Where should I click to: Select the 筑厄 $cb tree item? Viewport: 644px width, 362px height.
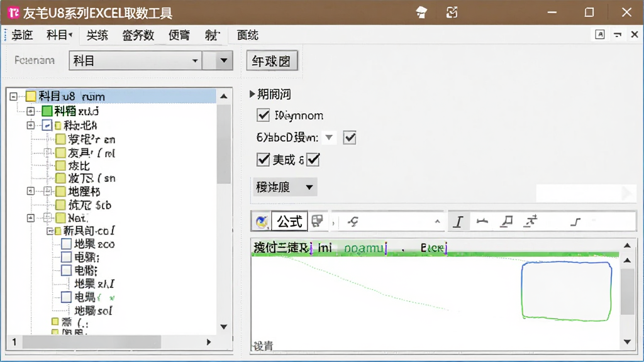[89, 205]
